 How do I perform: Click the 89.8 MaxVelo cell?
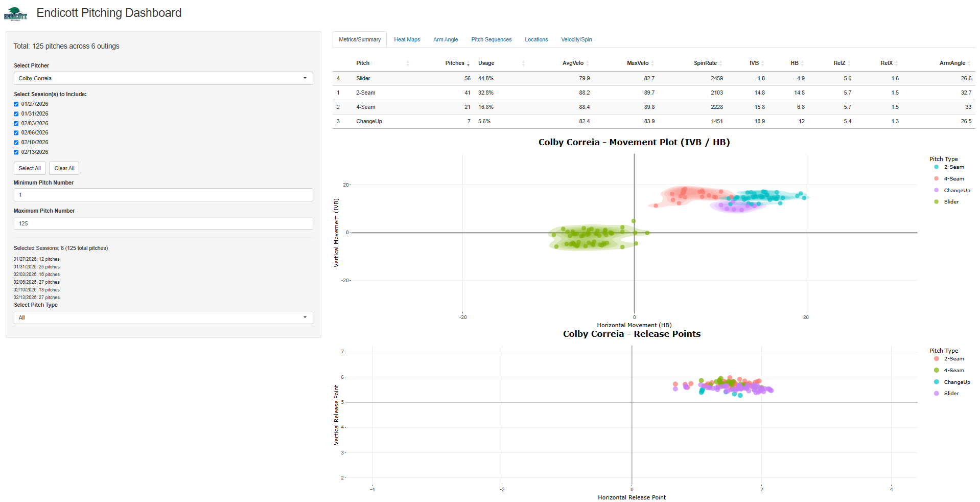(x=649, y=107)
